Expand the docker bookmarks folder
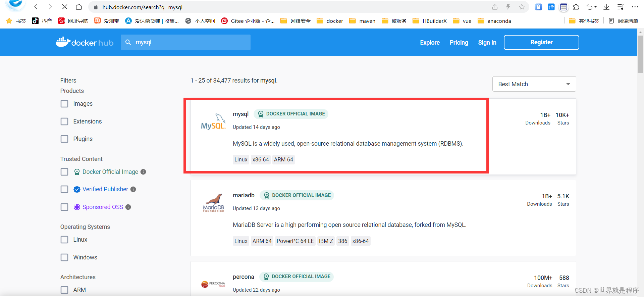The image size is (644, 297). tap(330, 21)
